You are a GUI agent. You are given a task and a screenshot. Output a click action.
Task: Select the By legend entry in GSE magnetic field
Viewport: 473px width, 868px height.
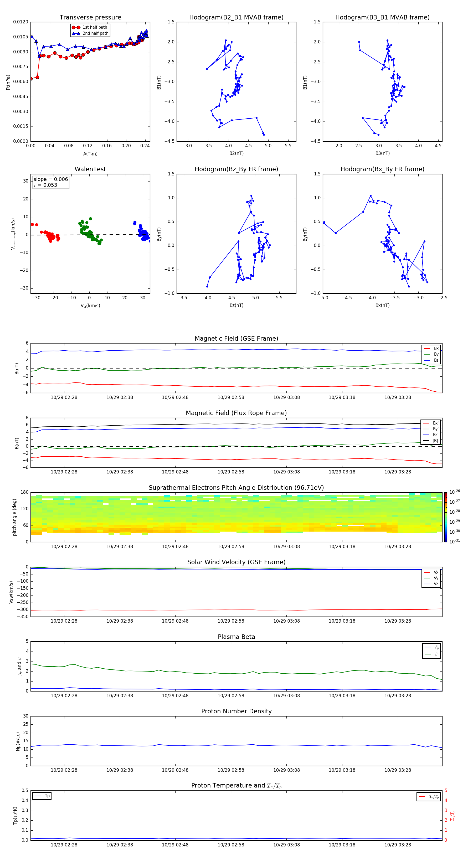[x=431, y=354]
